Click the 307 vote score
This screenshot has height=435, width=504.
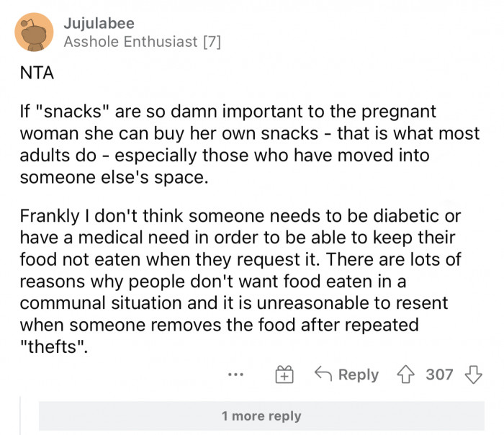(439, 375)
